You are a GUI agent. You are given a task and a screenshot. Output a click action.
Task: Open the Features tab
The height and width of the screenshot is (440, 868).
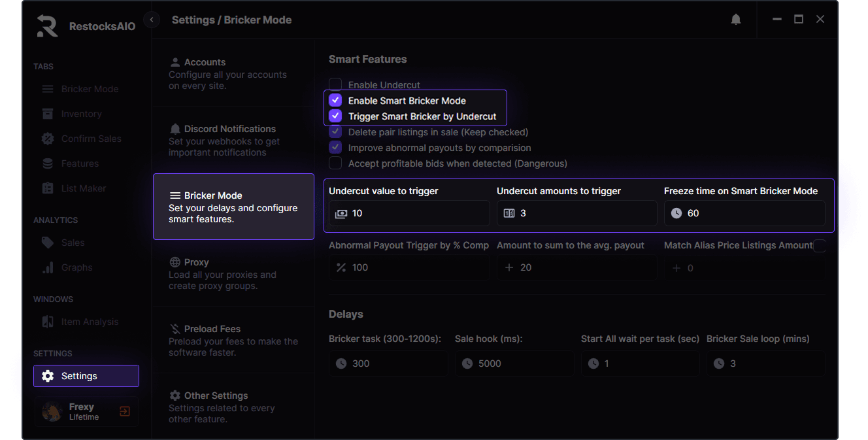[x=86, y=163]
